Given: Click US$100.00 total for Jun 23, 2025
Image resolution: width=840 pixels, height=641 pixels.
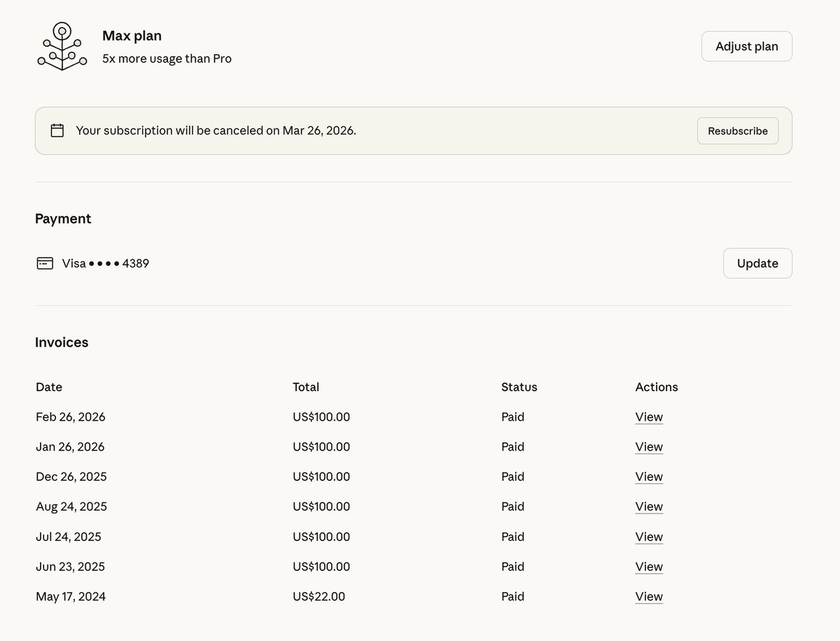Looking at the screenshot, I should 321,567.
